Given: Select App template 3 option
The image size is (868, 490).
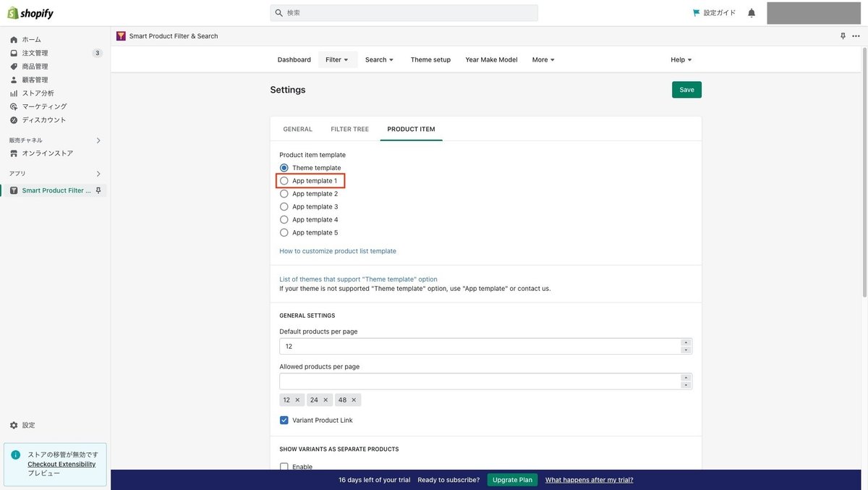Looking at the screenshot, I should 284,207.
